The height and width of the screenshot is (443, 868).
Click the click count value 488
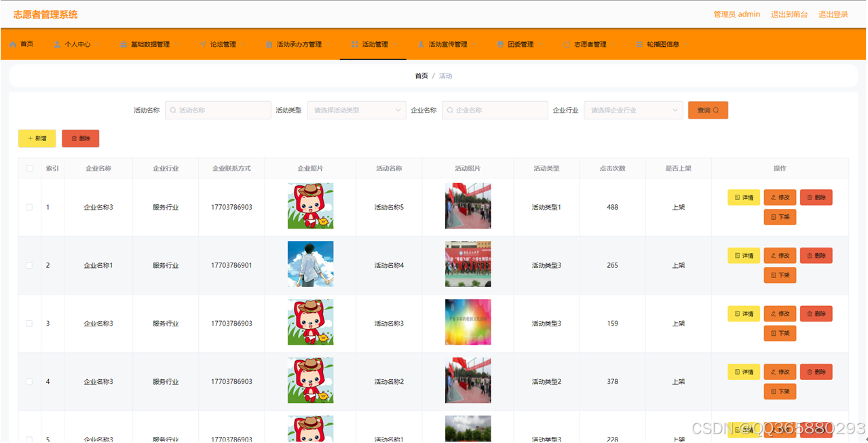(x=612, y=208)
